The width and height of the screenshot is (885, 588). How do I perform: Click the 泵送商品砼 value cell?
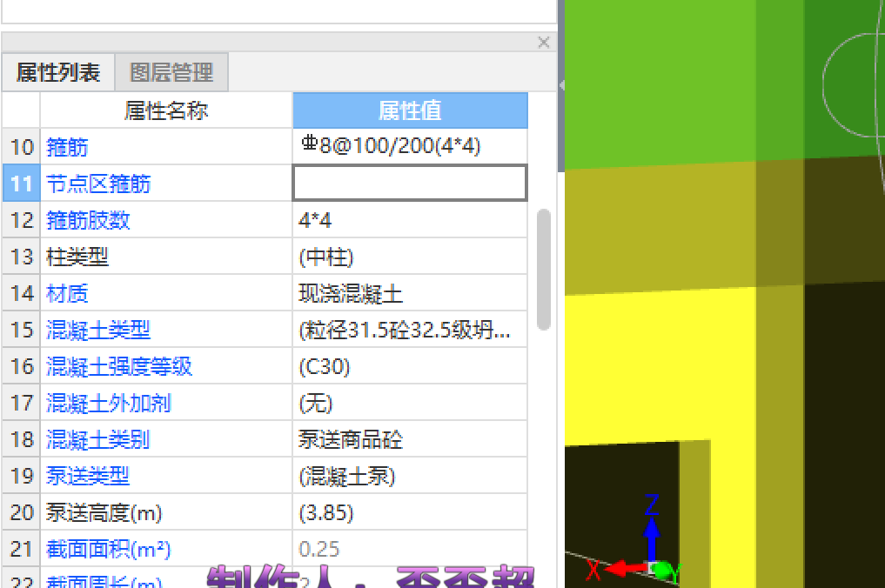(x=411, y=439)
